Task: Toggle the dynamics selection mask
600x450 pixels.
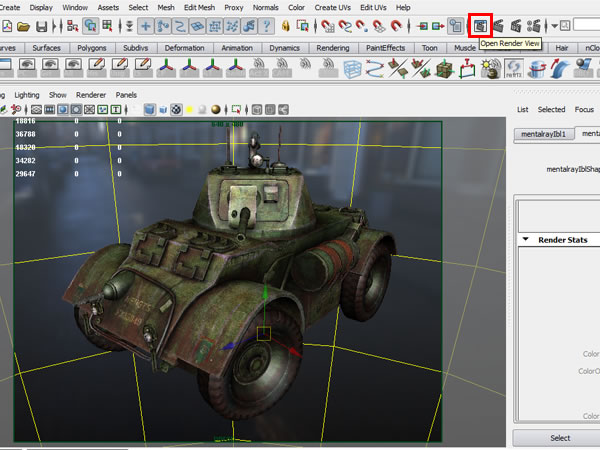Action: pyautogui.click(x=232, y=26)
